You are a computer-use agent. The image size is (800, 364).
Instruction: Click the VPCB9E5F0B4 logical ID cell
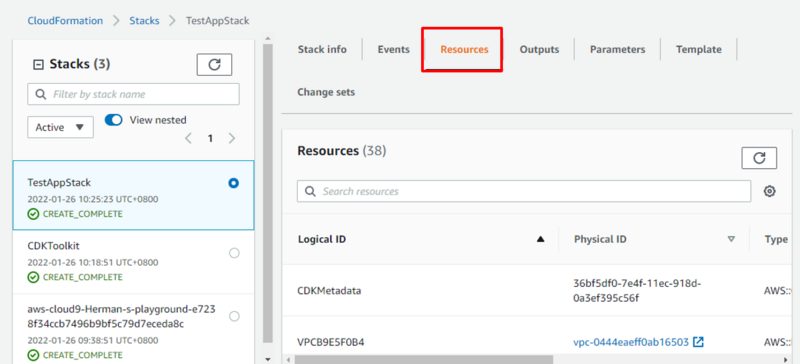[x=331, y=342]
